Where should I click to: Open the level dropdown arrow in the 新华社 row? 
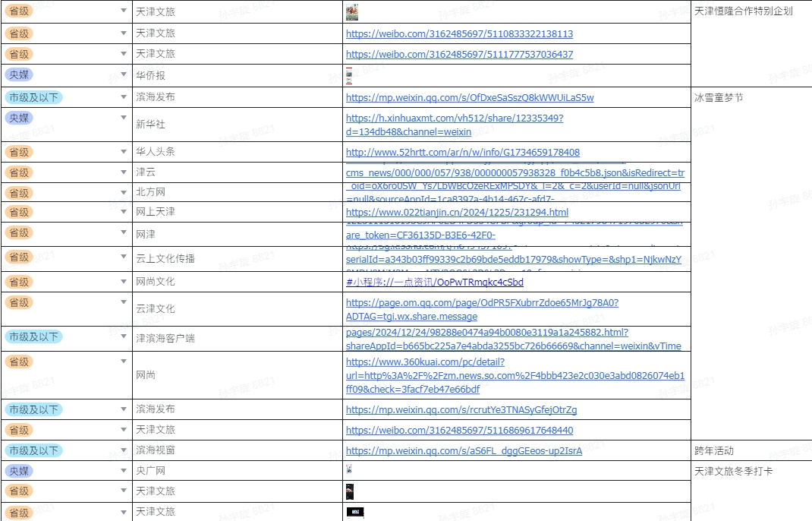[x=123, y=118]
